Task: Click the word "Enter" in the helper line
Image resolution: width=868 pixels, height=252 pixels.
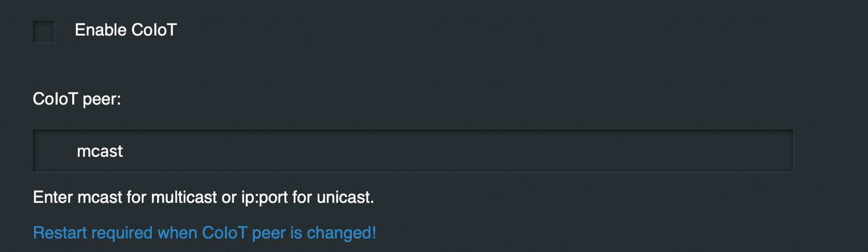Action: pyautogui.click(x=53, y=197)
